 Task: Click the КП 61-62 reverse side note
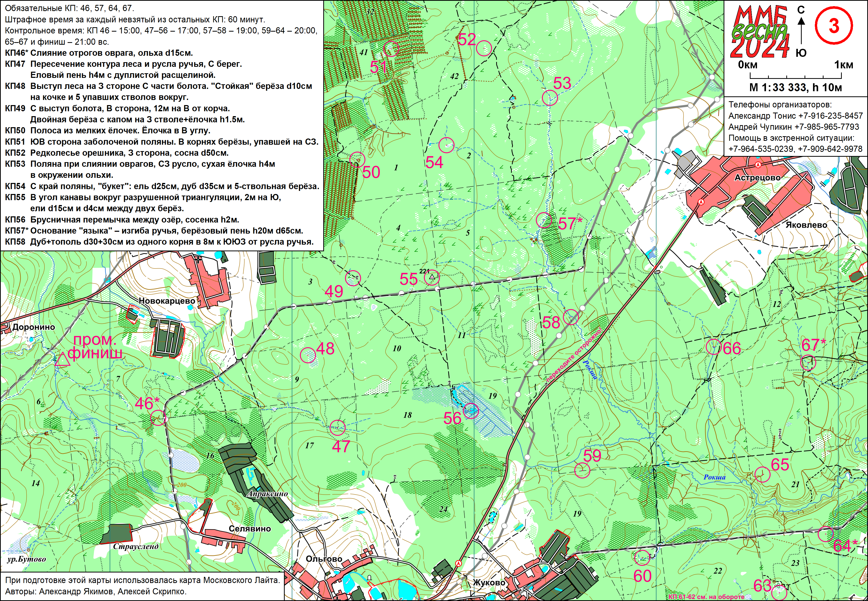(x=706, y=597)
